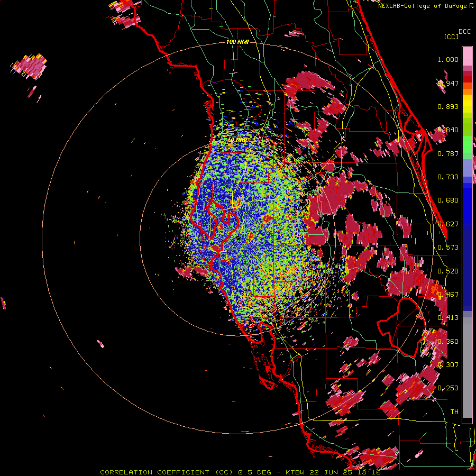Select the 0.680 scale value
The width and height of the screenshot is (476, 476).
[x=448, y=200]
